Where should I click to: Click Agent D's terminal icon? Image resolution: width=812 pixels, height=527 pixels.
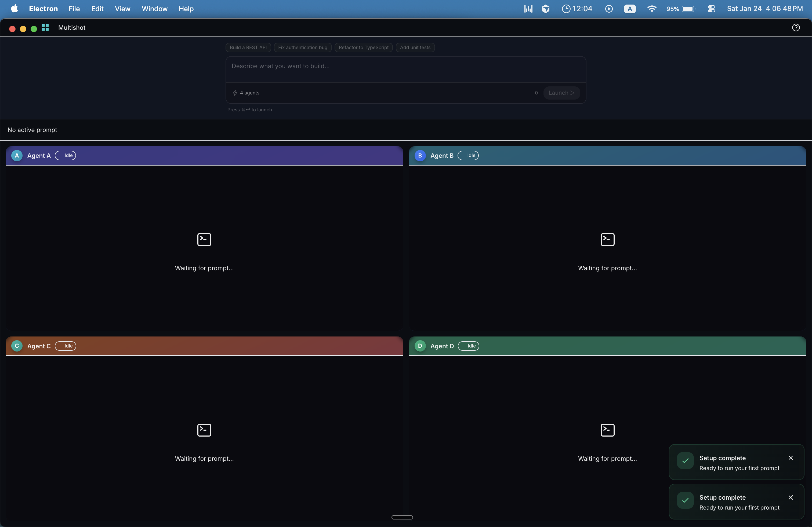tap(607, 430)
